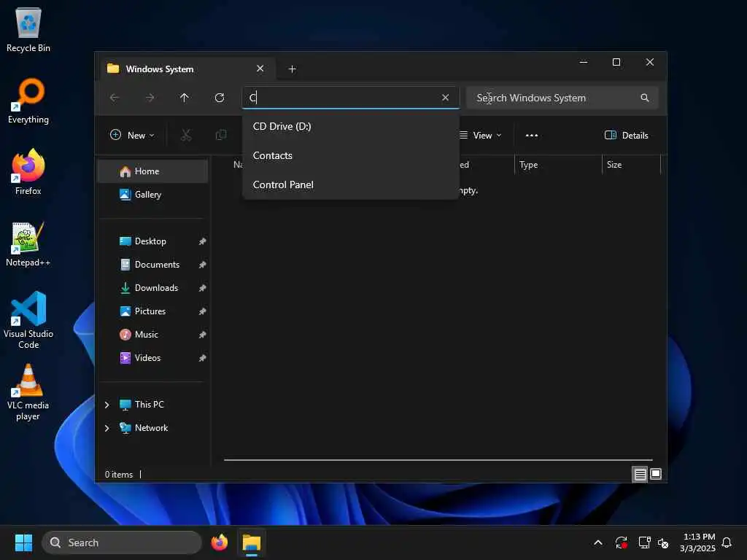Clear the address bar text
The width and height of the screenshot is (747, 560).
[445, 98]
